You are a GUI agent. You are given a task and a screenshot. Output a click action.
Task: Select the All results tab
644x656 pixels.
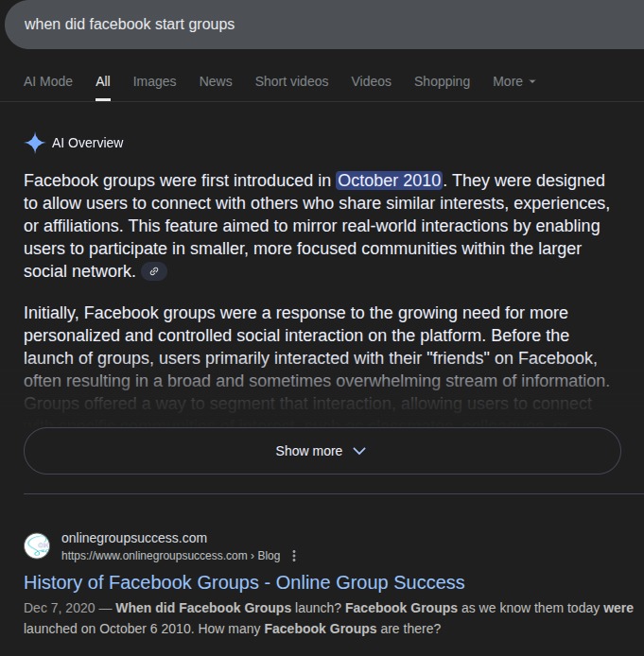pyautogui.click(x=103, y=81)
